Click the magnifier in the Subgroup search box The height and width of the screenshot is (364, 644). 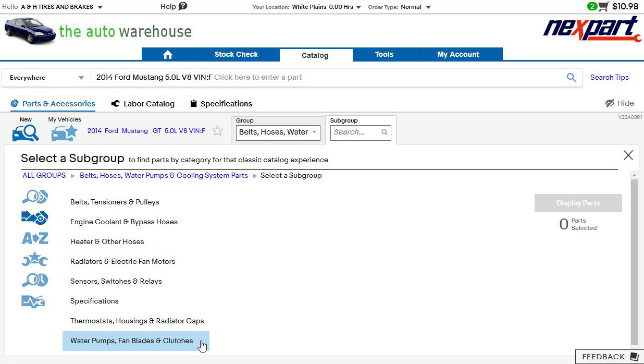pyautogui.click(x=385, y=132)
